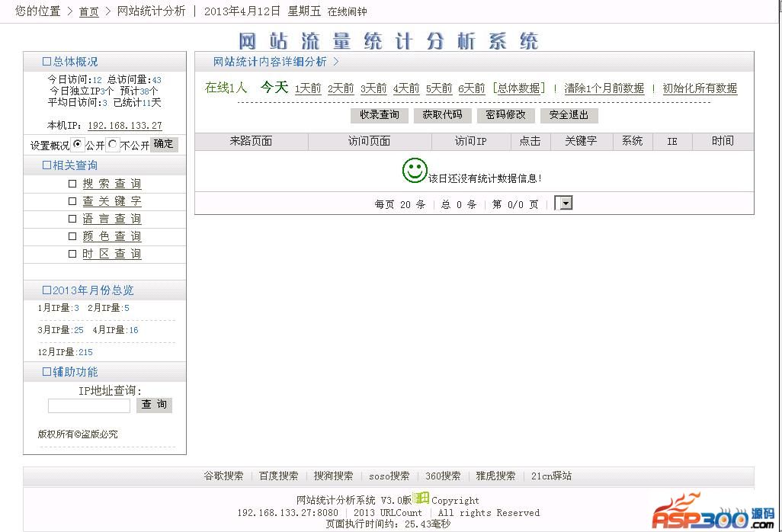Click the 21cn驿站 footer link
The image size is (782, 532).
551,476
